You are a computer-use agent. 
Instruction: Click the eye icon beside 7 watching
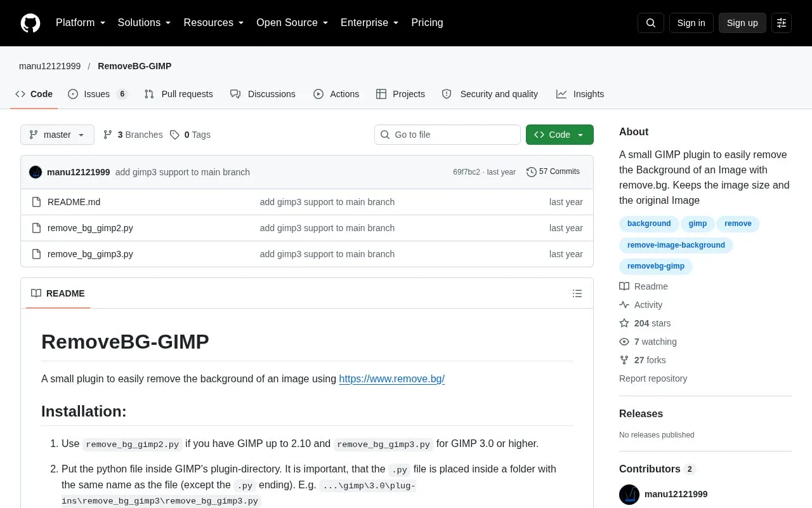[624, 342]
